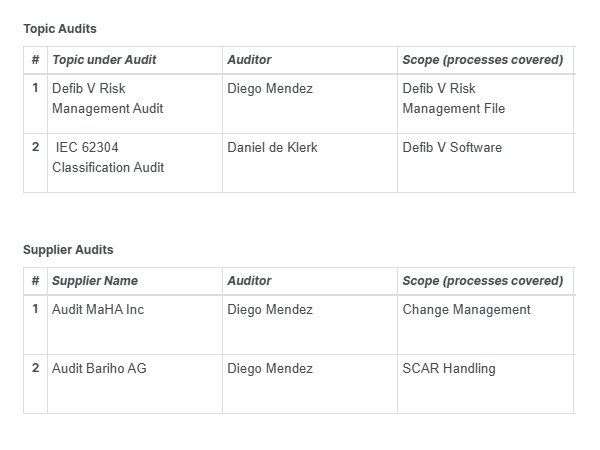
Task: Select the "SCAR Handling" scope cell
Action: click(448, 369)
